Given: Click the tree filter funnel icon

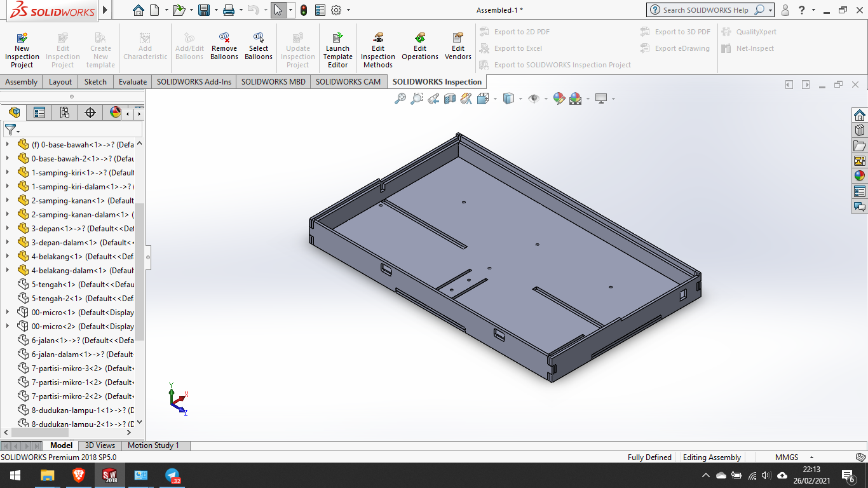Looking at the screenshot, I should pyautogui.click(x=10, y=130).
